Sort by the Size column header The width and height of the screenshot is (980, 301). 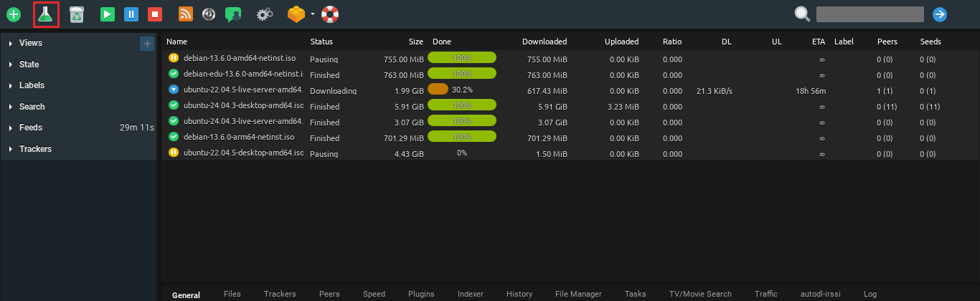pyautogui.click(x=416, y=42)
